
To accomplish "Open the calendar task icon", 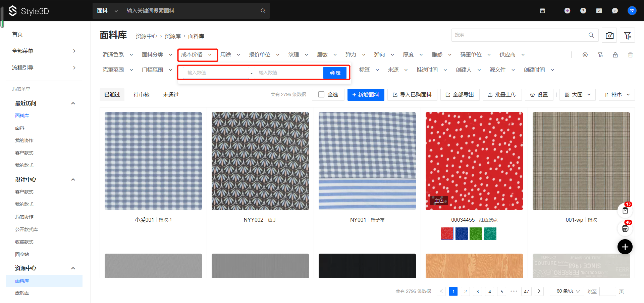I will (599, 11).
